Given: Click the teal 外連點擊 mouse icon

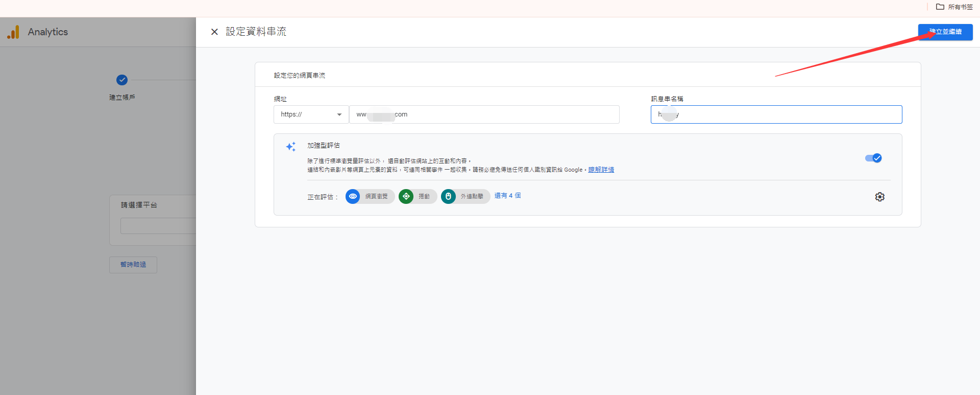Looking at the screenshot, I should tap(448, 196).
